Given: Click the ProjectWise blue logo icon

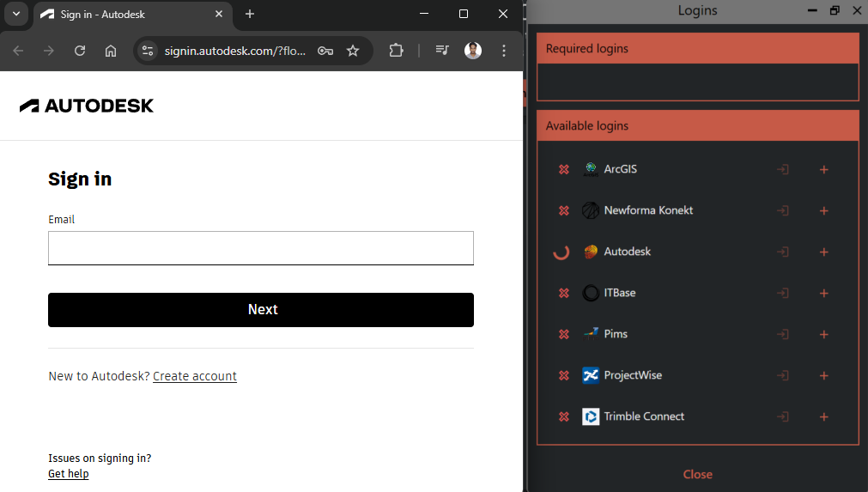Looking at the screenshot, I should click(x=591, y=375).
